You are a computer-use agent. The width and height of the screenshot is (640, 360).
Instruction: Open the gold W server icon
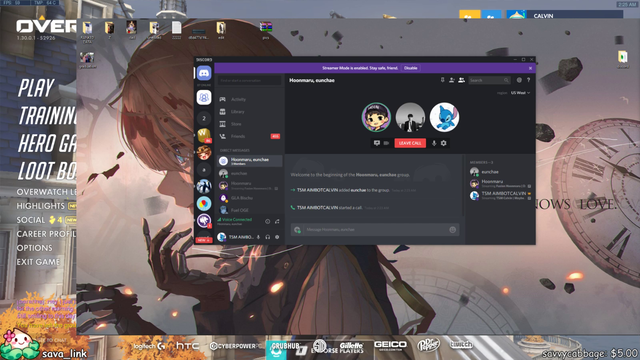[x=204, y=135]
